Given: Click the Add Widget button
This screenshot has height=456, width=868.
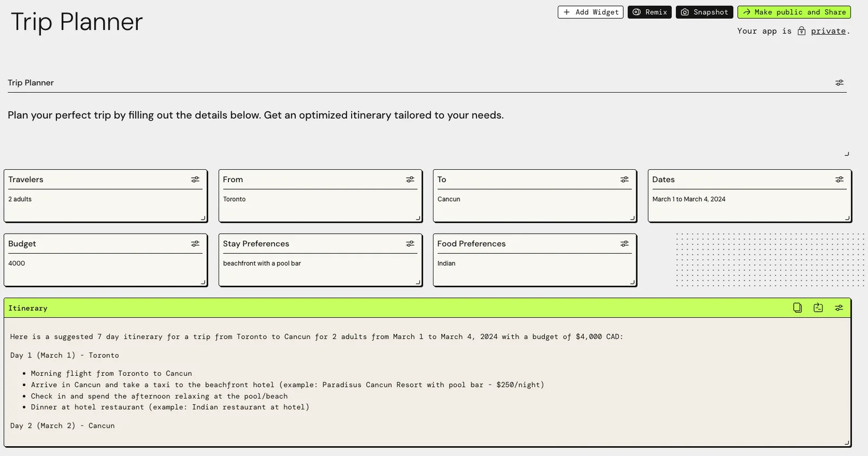Looking at the screenshot, I should pos(590,12).
